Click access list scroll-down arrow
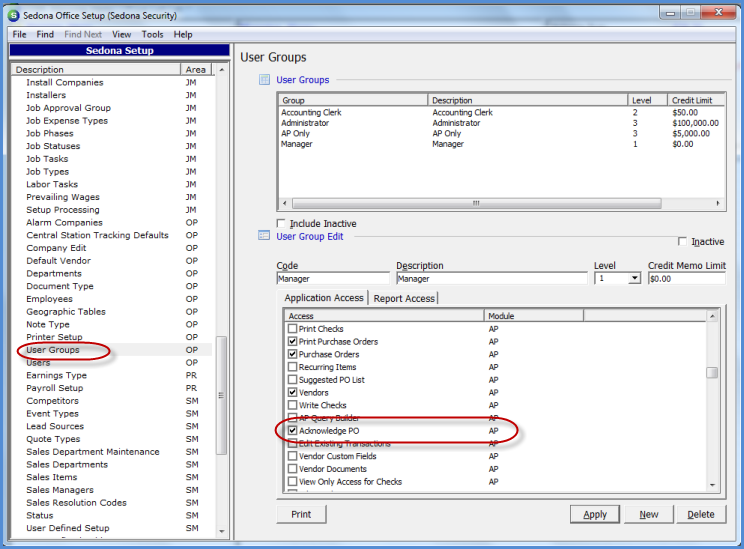 tap(712, 485)
